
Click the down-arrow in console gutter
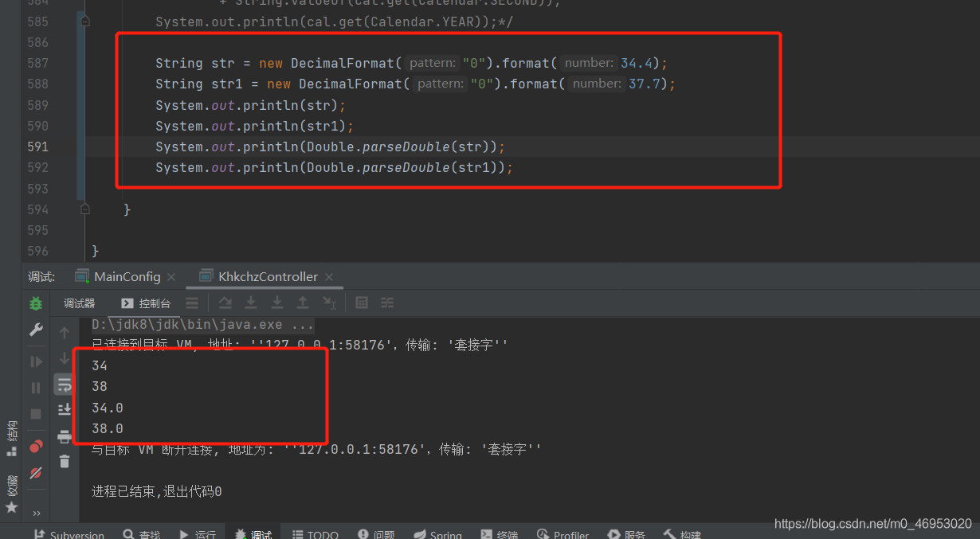point(65,359)
